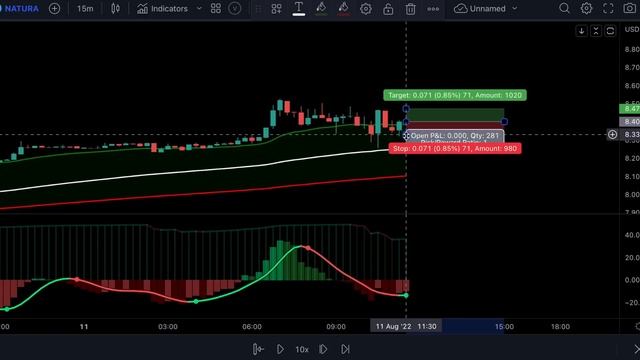Expand the favorite indicators dropdown arrow
The image size is (640, 360).
click(x=199, y=9)
